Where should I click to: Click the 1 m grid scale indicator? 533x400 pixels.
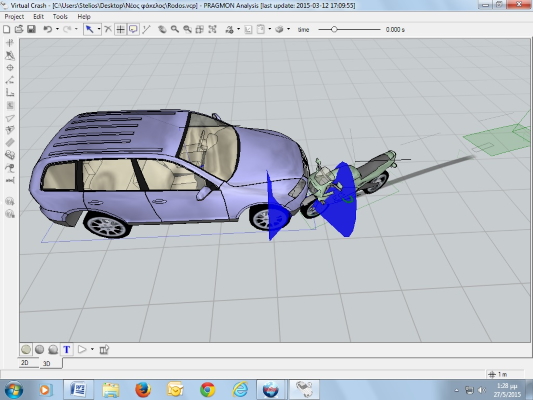[498, 375]
